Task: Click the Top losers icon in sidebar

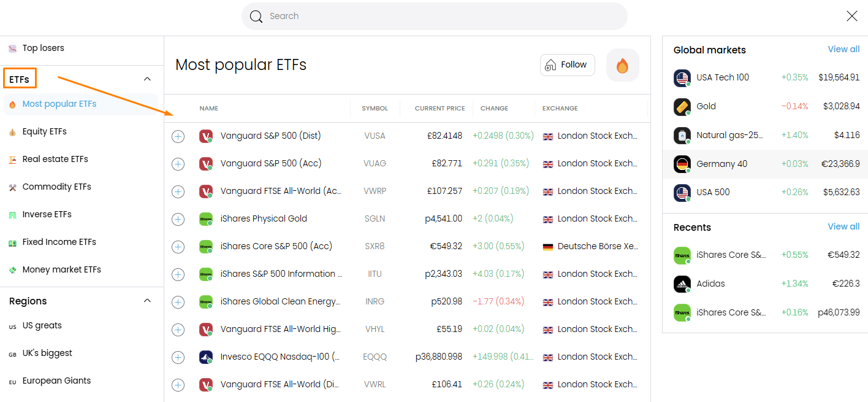Action: coord(12,48)
